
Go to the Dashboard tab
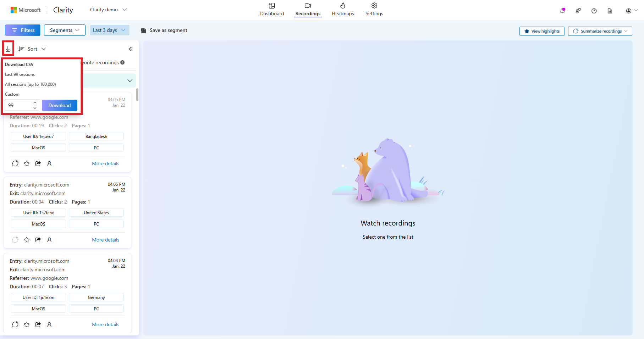click(272, 10)
